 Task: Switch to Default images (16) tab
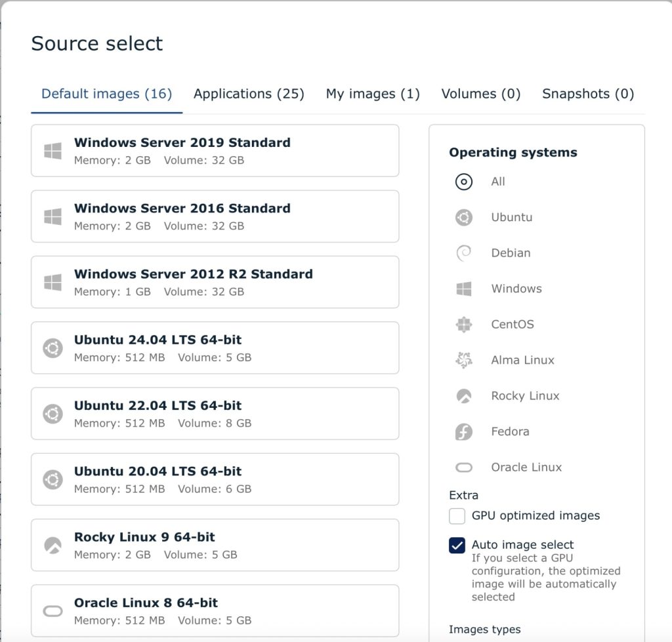[107, 94]
